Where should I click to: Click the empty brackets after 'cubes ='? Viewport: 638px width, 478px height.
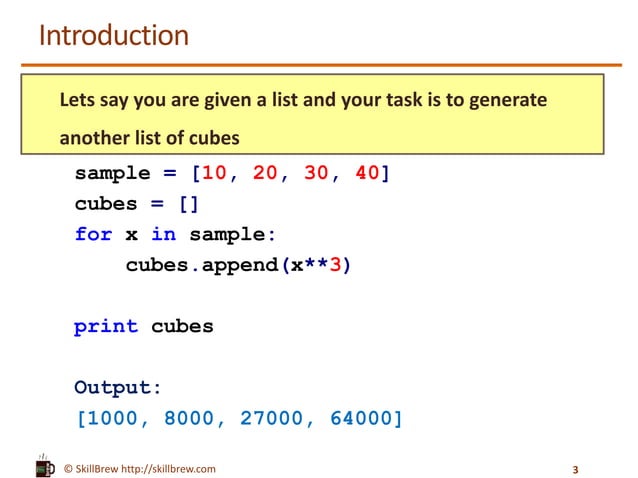click(x=188, y=204)
